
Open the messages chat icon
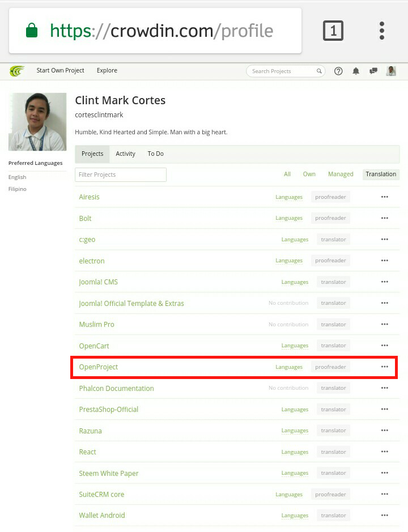coord(373,71)
